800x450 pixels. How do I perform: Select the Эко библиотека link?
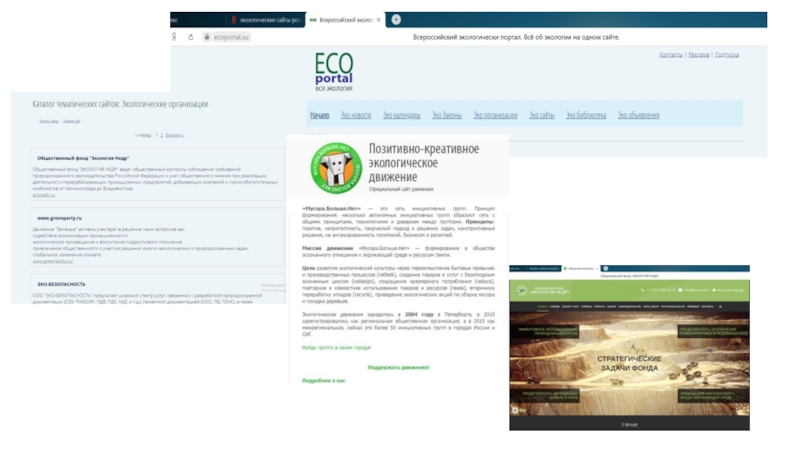(586, 115)
